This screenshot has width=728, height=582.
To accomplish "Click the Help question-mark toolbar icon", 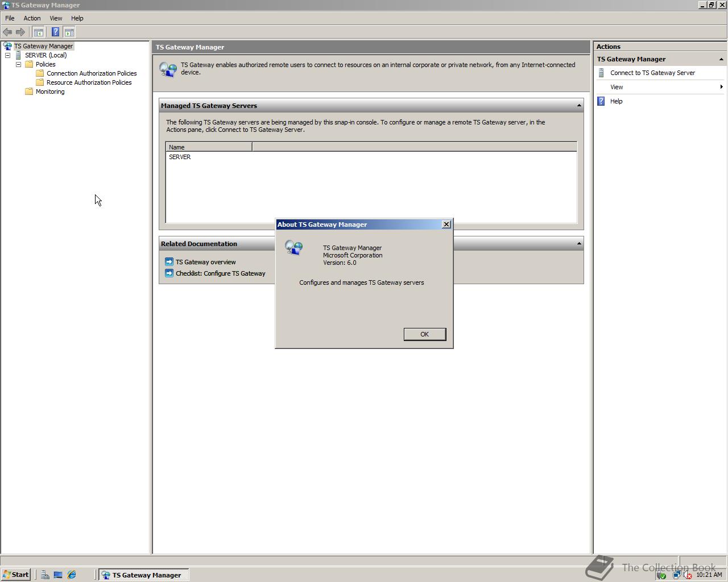I will coord(55,32).
